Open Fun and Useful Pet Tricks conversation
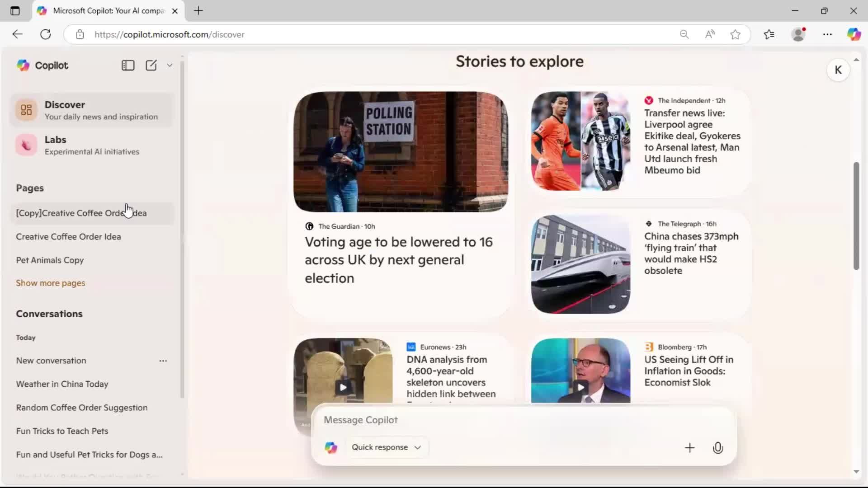868x488 pixels. (89, 455)
